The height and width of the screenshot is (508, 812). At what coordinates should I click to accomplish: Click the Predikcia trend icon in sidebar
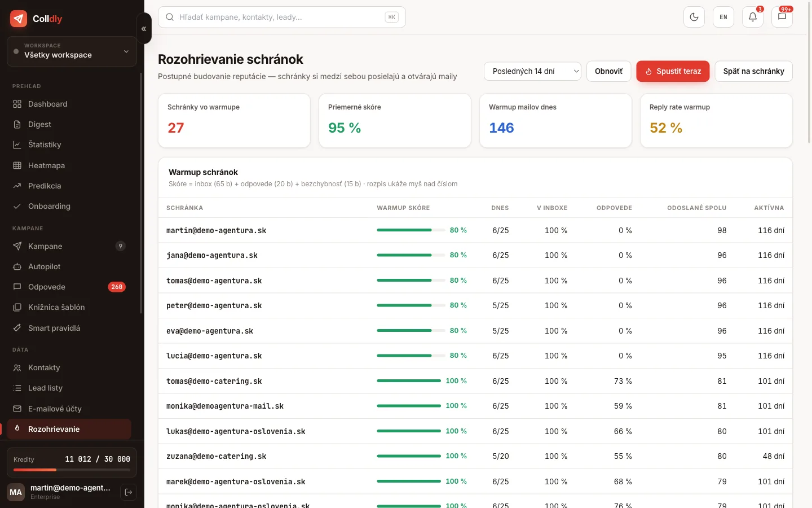point(17,186)
